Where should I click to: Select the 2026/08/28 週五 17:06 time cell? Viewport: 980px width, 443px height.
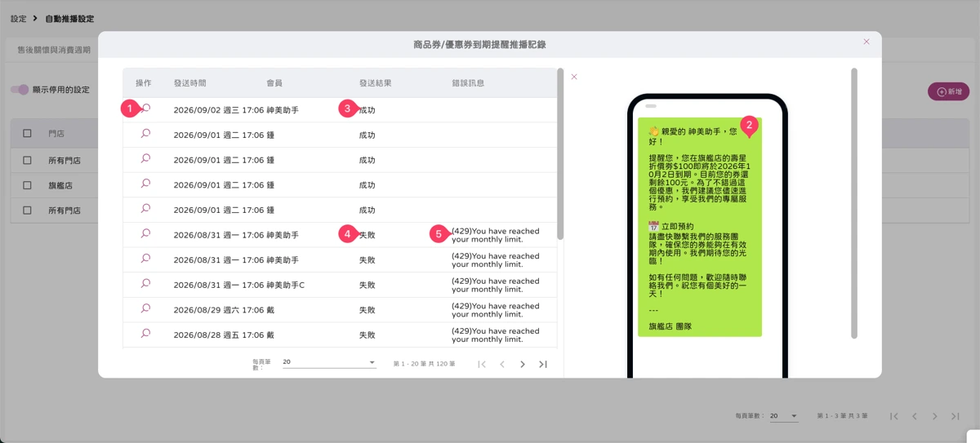tap(218, 334)
